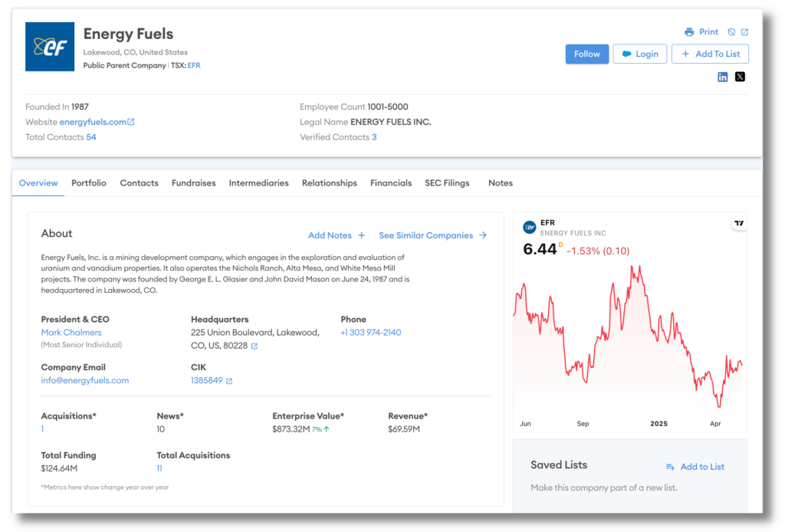Click the plus icon beside Add Notes

click(x=362, y=235)
